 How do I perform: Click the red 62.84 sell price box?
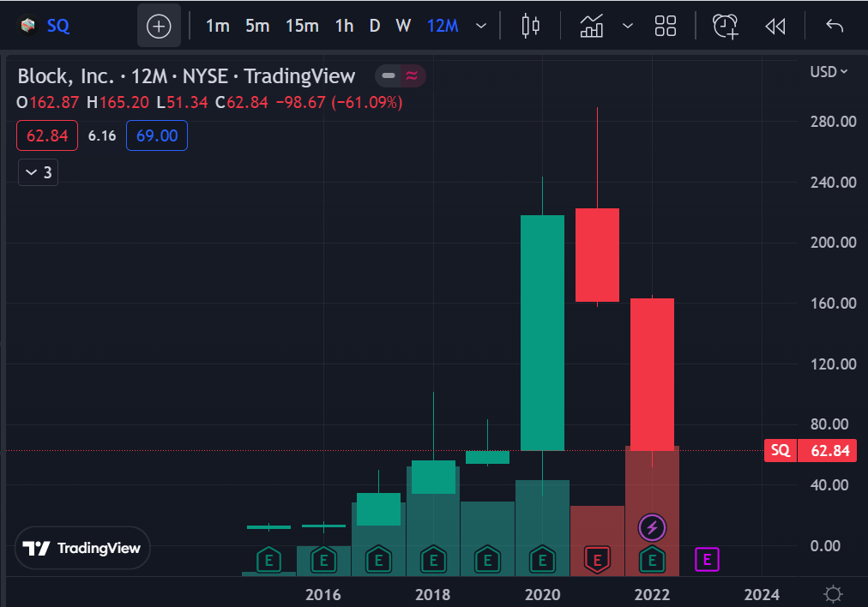[47, 135]
